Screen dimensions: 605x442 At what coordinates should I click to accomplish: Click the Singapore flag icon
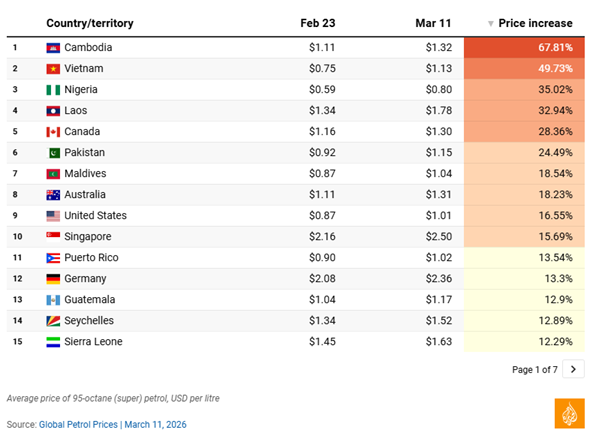[x=53, y=237]
